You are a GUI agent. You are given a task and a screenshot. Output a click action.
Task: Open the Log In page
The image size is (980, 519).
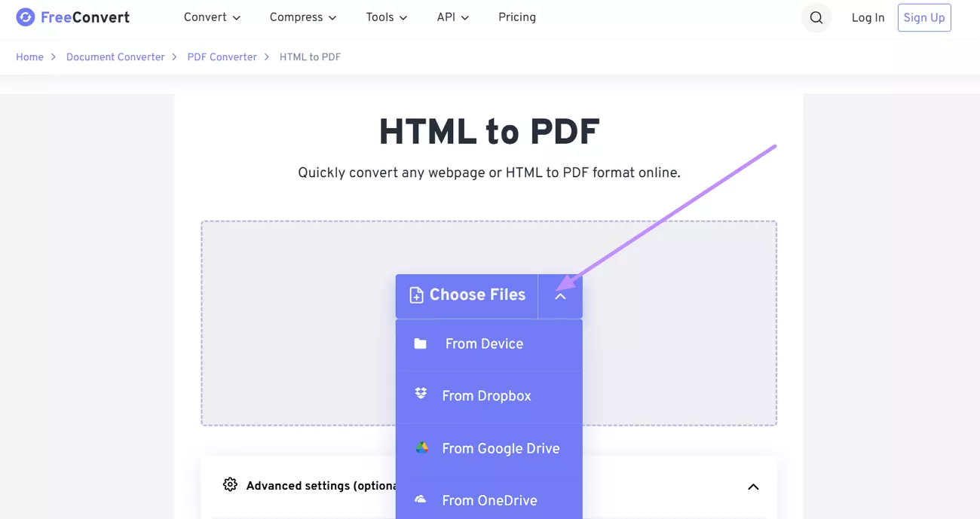(x=867, y=17)
